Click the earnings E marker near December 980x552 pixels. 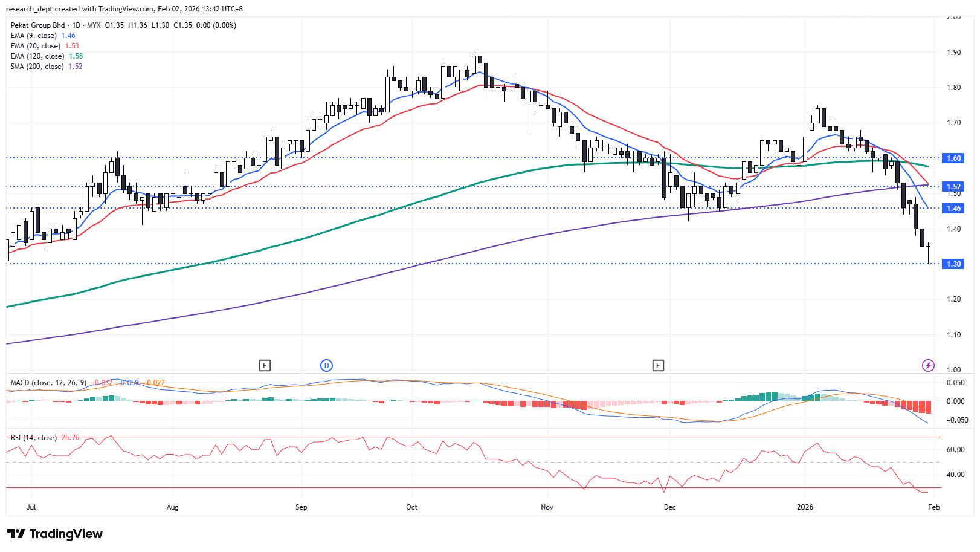pyautogui.click(x=658, y=365)
